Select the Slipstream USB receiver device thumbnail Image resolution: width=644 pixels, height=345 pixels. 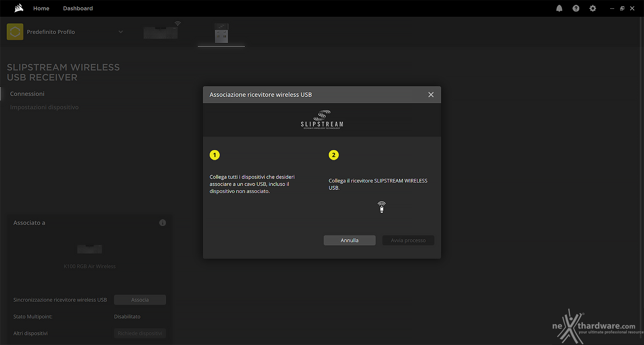(221, 33)
